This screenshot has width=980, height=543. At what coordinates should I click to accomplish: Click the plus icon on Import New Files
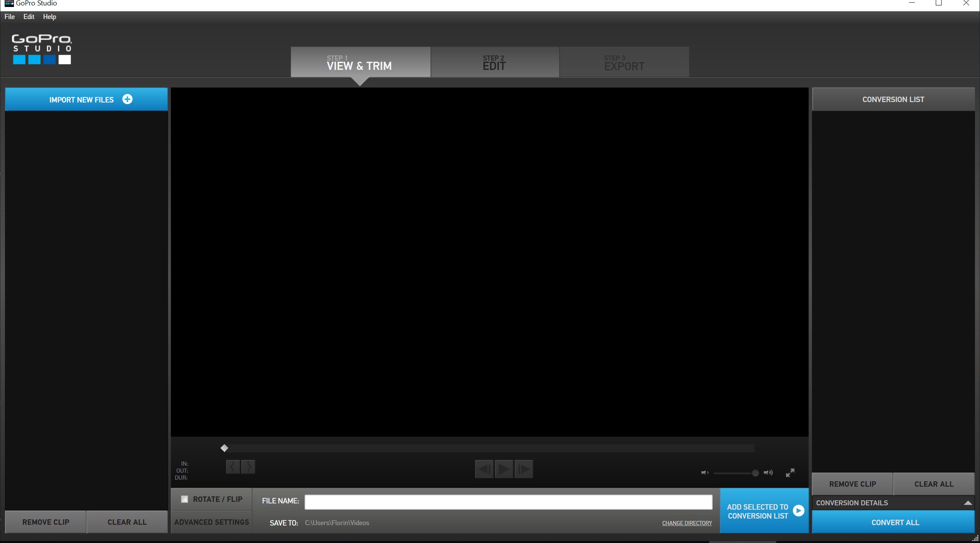(x=127, y=99)
